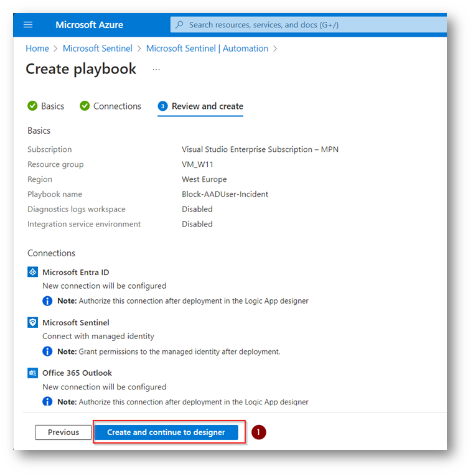Click info icon under Office 365 Outlook
This screenshot has height=476, width=473.
tap(47, 401)
